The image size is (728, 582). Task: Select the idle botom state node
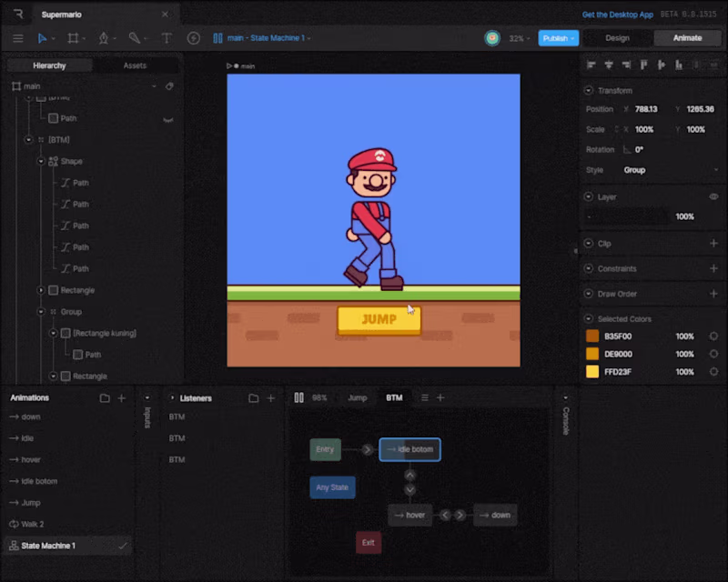[410, 449]
